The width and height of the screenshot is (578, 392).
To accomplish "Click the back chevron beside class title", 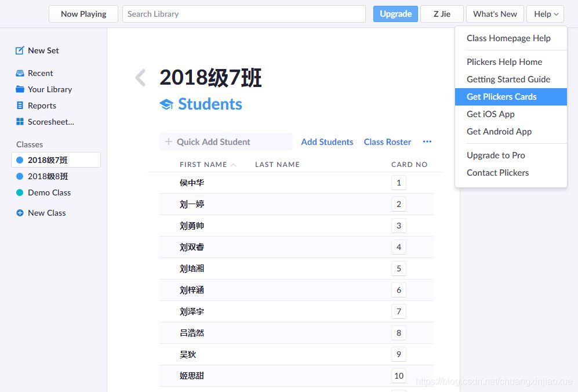I will 140,78.
